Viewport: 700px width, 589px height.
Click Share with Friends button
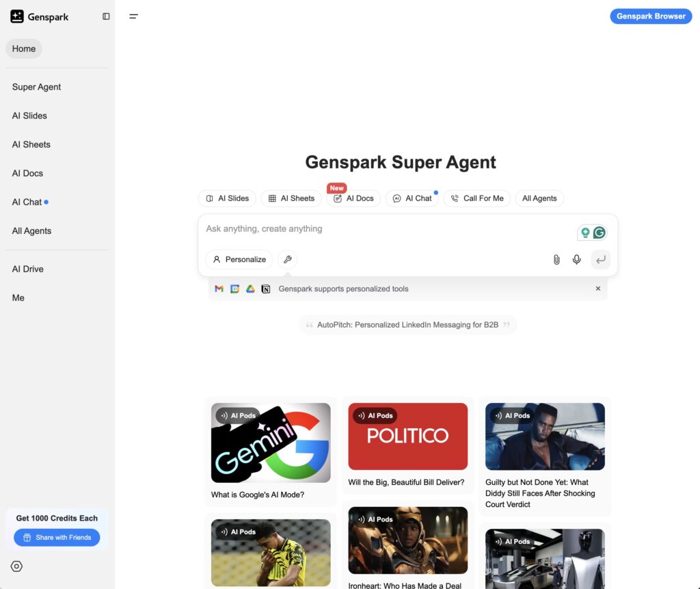(57, 537)
